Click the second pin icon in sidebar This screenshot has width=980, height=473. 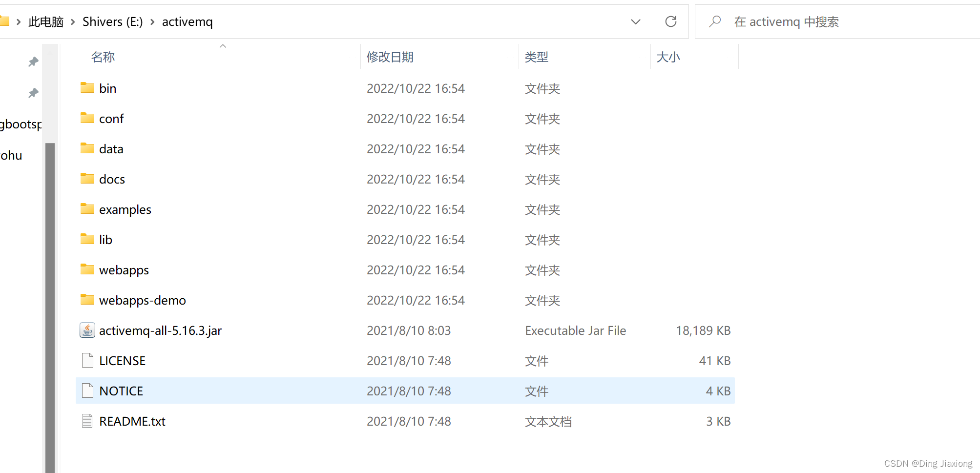pyautogui.click(x=33, y=93)
